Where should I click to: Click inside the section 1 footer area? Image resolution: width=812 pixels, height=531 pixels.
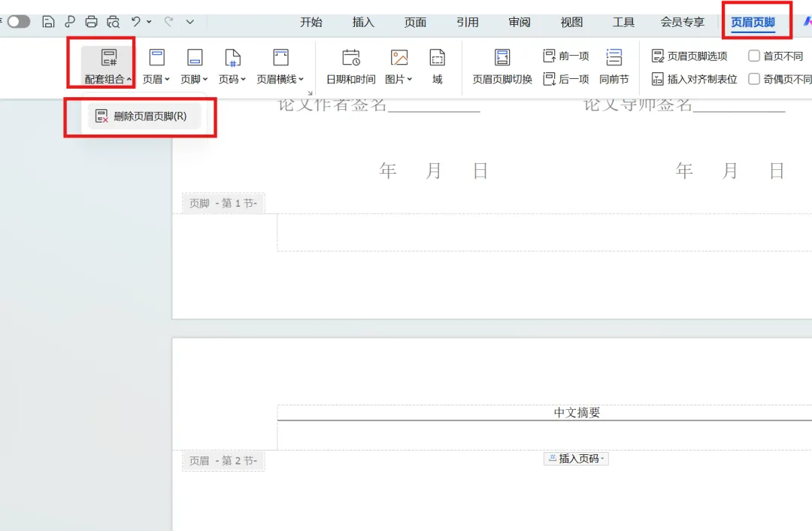coord(544,232)
